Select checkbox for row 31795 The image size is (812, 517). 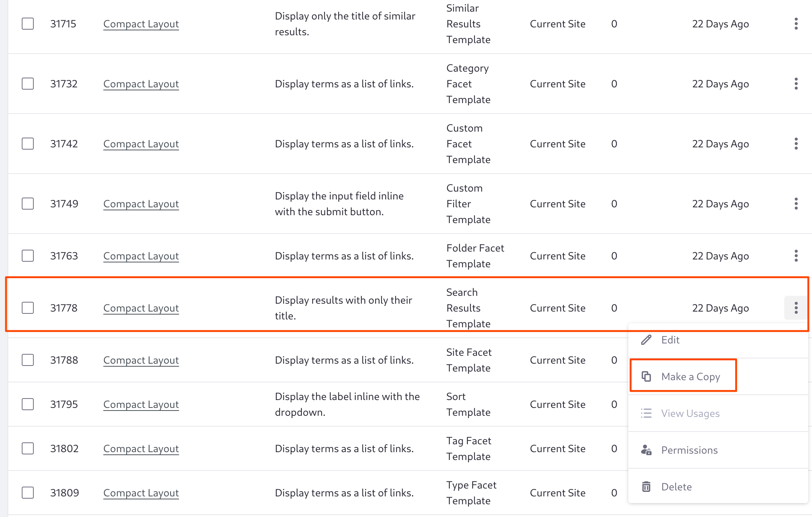coord(28,404)
